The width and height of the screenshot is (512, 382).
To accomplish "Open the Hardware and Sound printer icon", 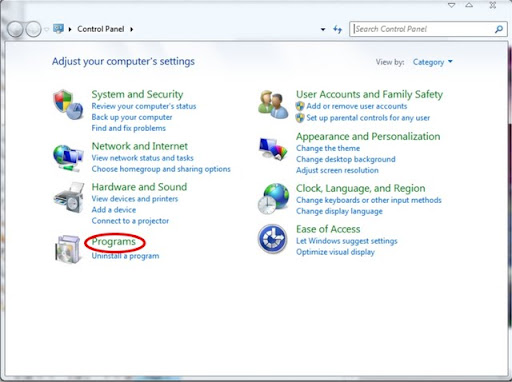I will pyautogui.click(x=69, y=198).
